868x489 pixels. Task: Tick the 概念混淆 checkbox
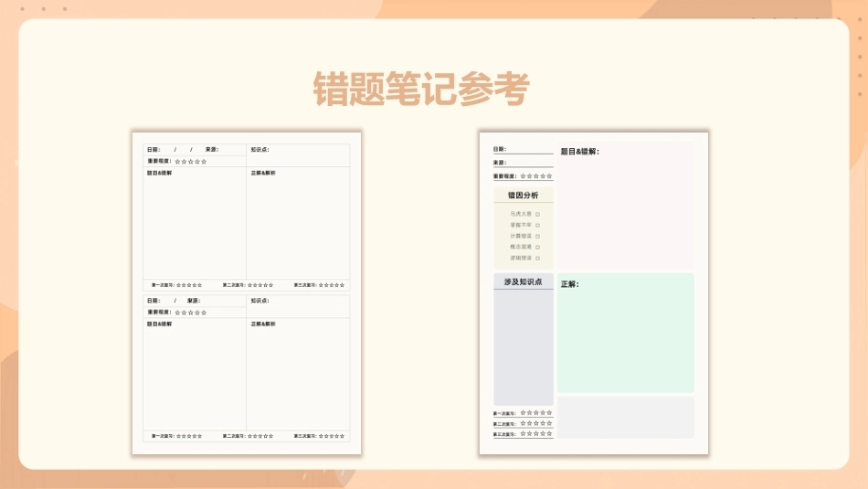point(537,247)
